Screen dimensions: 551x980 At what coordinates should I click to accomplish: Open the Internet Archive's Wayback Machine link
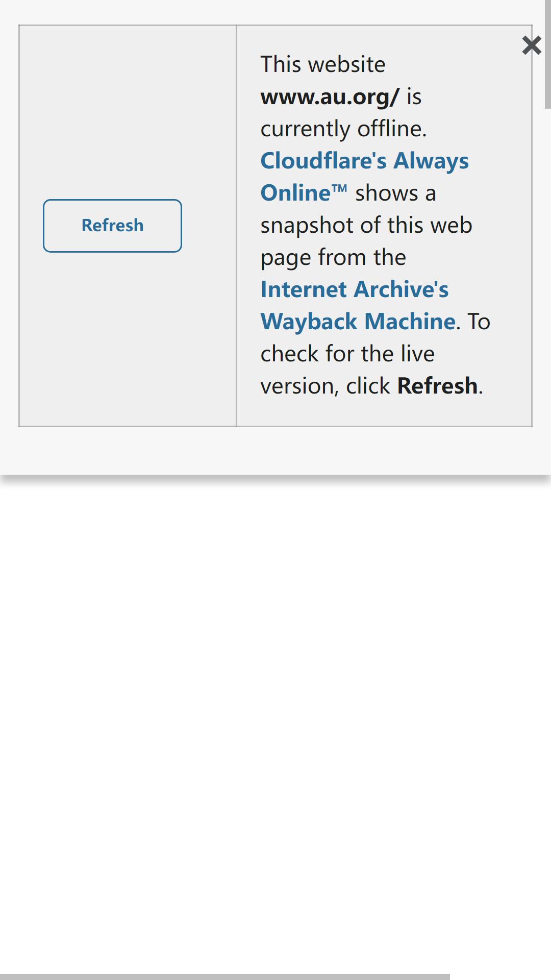pos(358,305)
